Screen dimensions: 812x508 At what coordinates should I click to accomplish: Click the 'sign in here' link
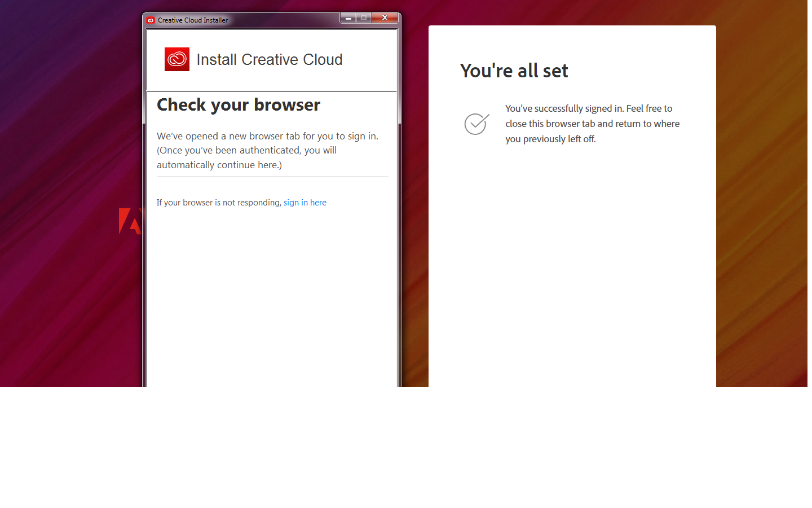click(304, 203)
